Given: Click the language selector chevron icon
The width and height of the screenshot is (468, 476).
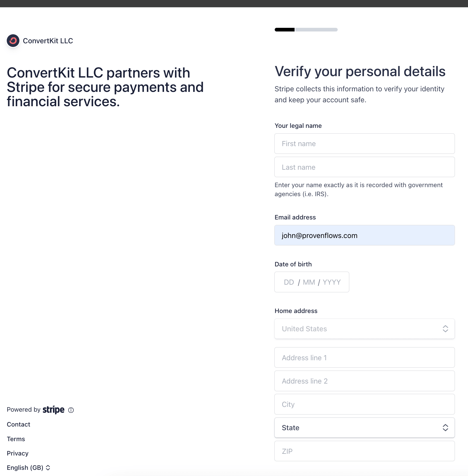Looking at the screenshot, I should pyautogui.click(x=48, y=468).
